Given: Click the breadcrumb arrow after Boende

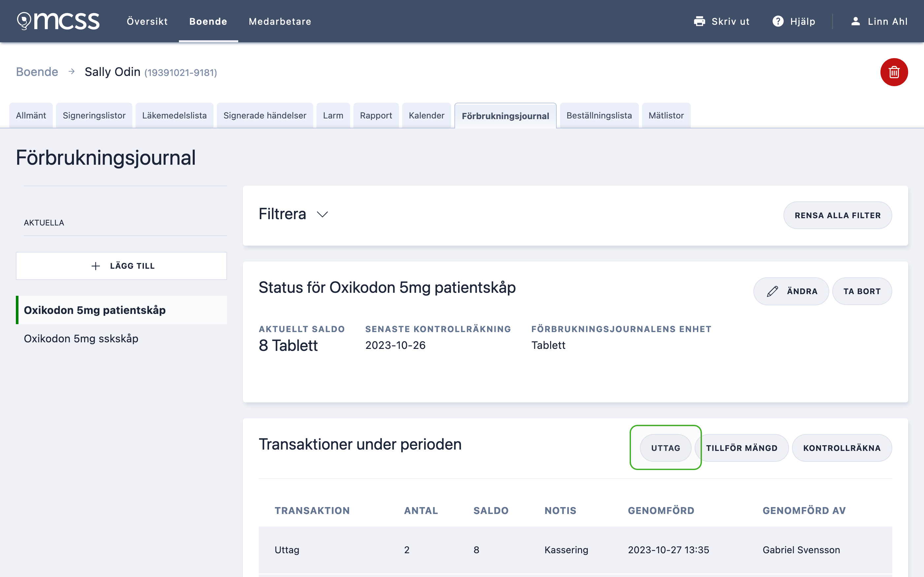Looking at the screenshot, I should [x=71, y=72].
